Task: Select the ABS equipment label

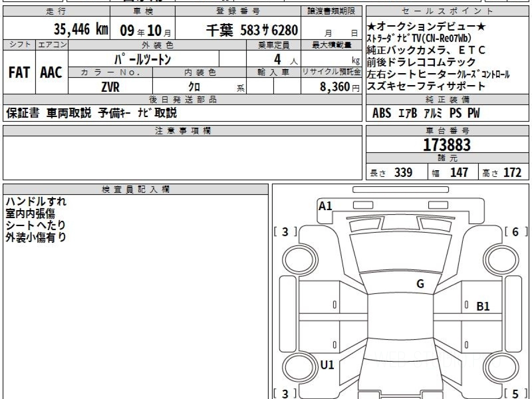Action: pyautogui.click(x=381, y=113)
